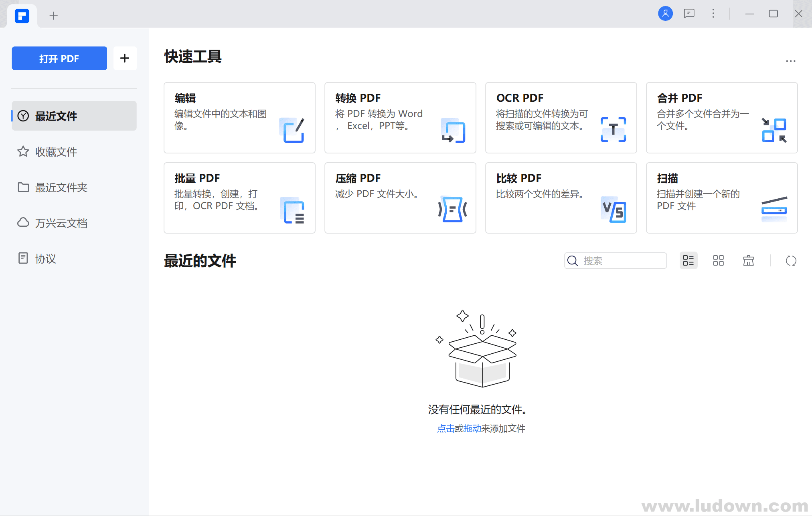Open a new tab with the plus button
Viewport: 812px width, 516px height.
pyautogui.click(x=53, y=15)
